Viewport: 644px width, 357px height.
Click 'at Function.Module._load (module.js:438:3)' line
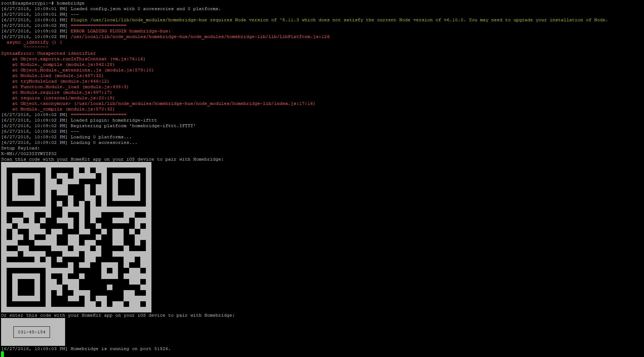pyautogui.click(x=71, y=87)
